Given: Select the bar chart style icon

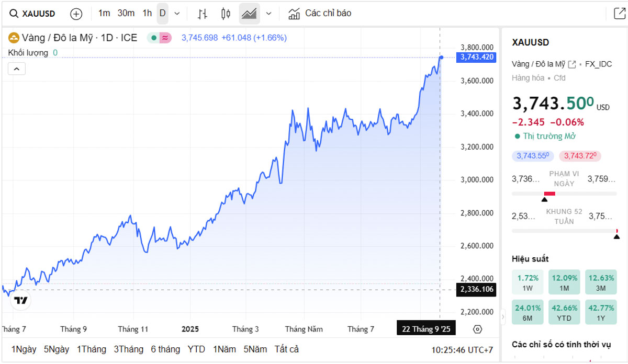Looking at the screenshot, I should pyautogui.click(x=202, y=14).
